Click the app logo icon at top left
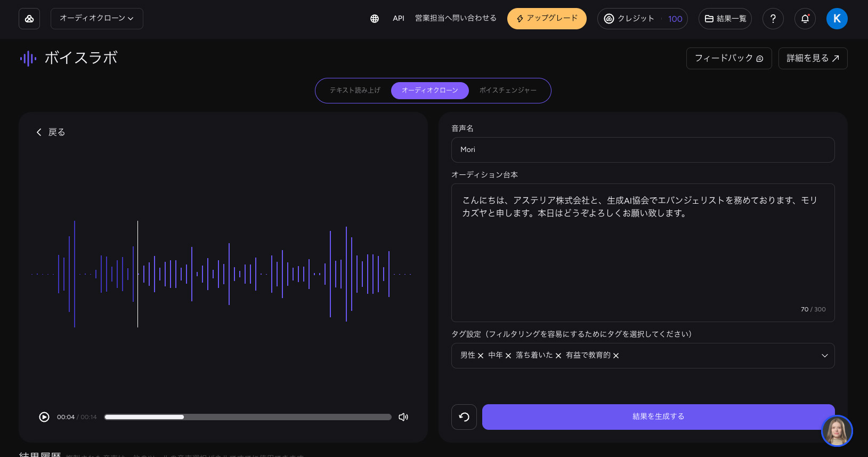Viewport: 868px width, 457px height. click(x=29, y=19)
